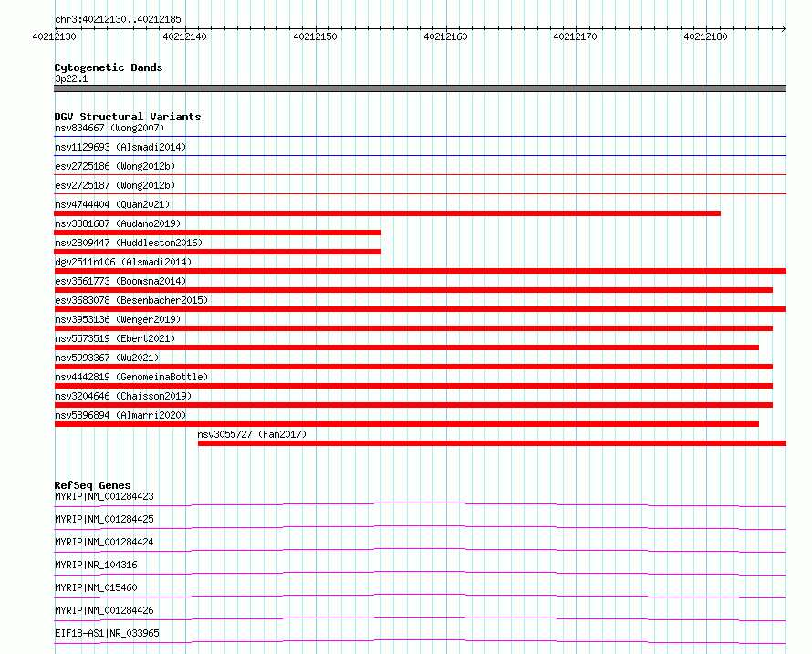
Task: Click the red bar under nsv4744404
Action: (x=388, y=213)
